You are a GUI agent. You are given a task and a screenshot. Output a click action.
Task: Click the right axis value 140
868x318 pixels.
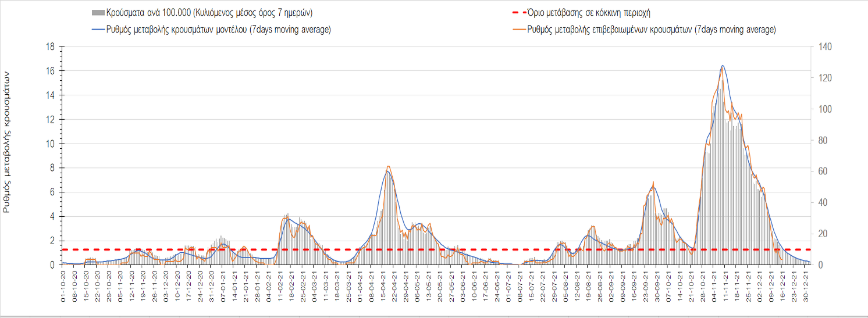[824, 47]
